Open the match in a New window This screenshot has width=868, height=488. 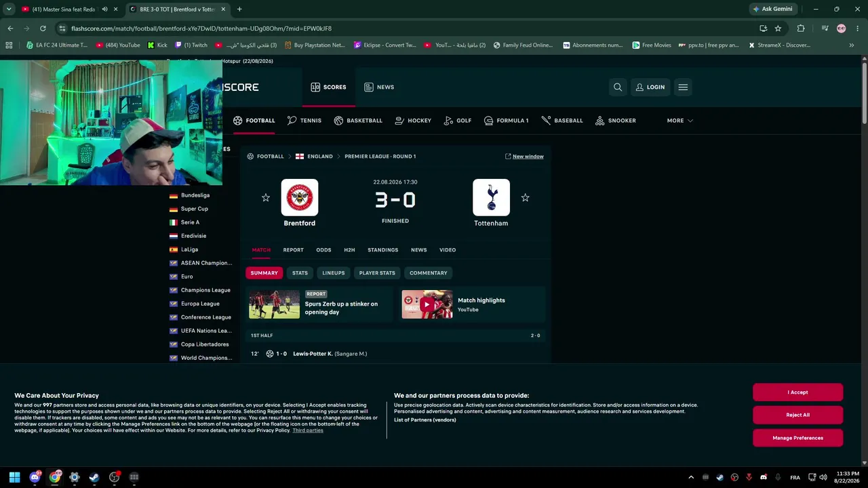tap(524, 157)
